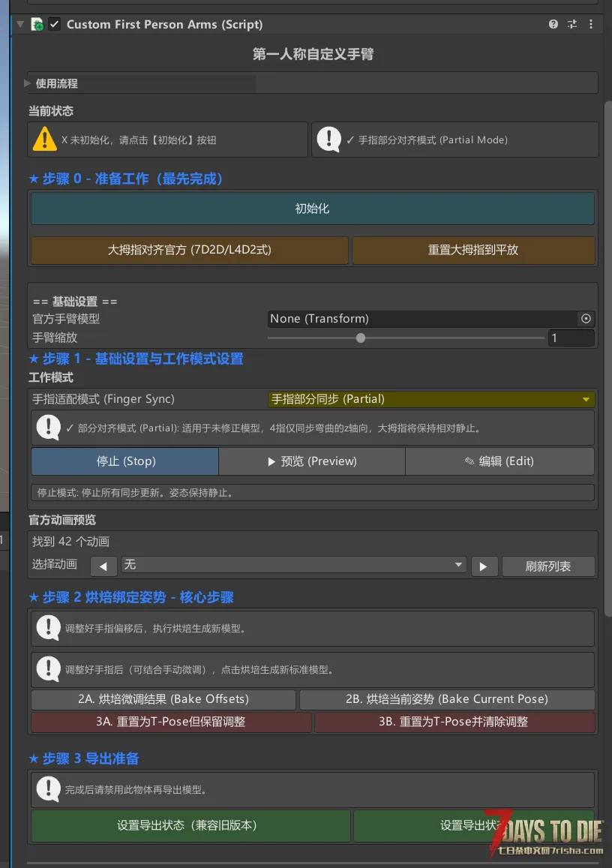Click the yellow warning icon in status
612x868 pixels.
coord(45,139)
